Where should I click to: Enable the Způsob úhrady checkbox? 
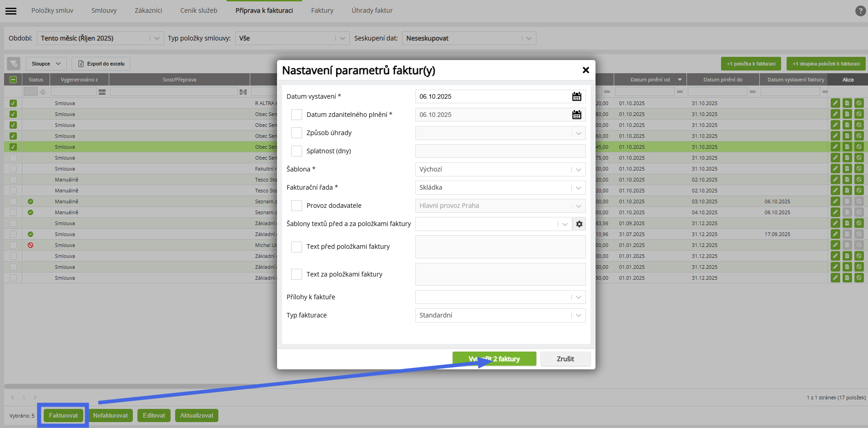click(297, 133)
